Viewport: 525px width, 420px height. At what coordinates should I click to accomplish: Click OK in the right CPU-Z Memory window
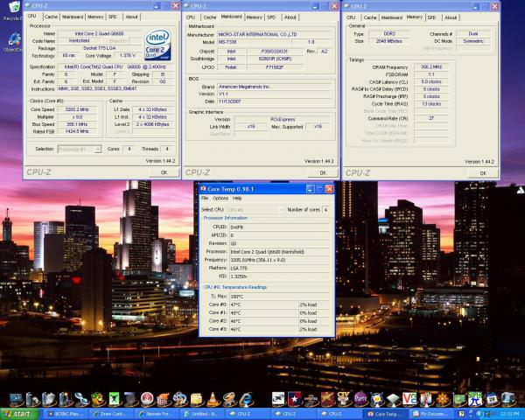pyautogui.click(x=483, y=173)
